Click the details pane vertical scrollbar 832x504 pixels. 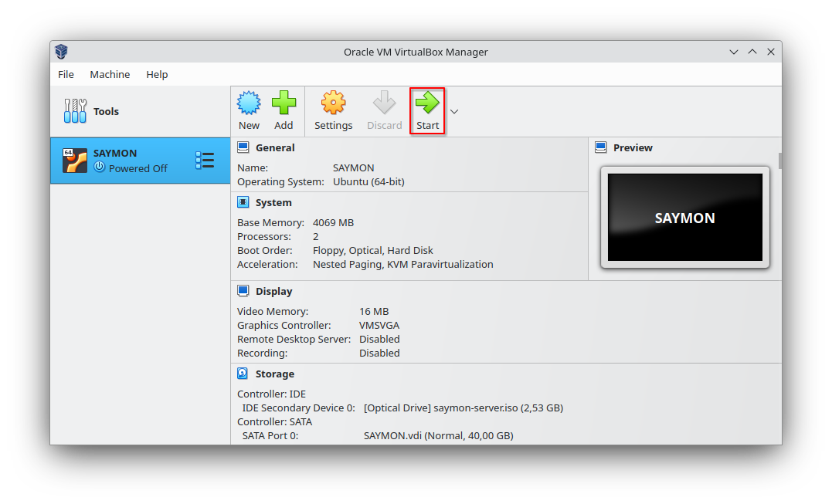click(779, 161)
